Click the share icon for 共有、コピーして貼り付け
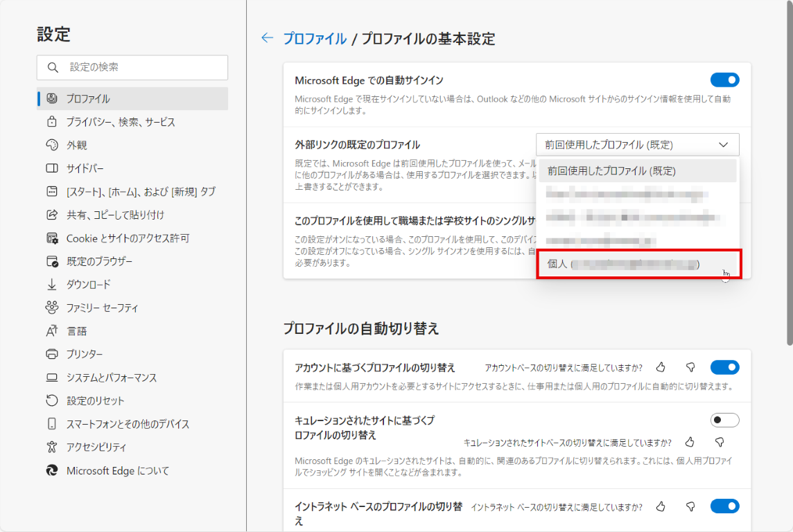Viewport: 793px width, 532px height. [52, 215]
